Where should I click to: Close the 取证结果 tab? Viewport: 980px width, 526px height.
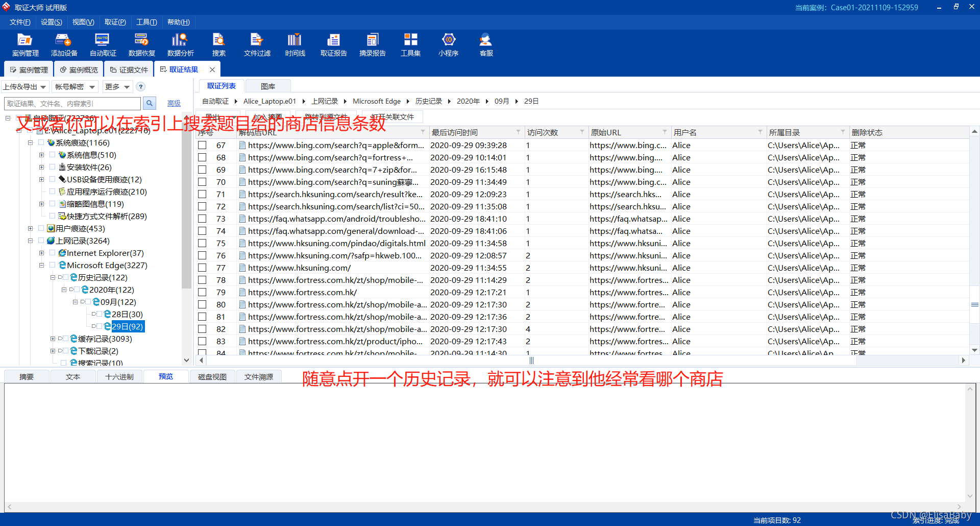pos(212,69)
